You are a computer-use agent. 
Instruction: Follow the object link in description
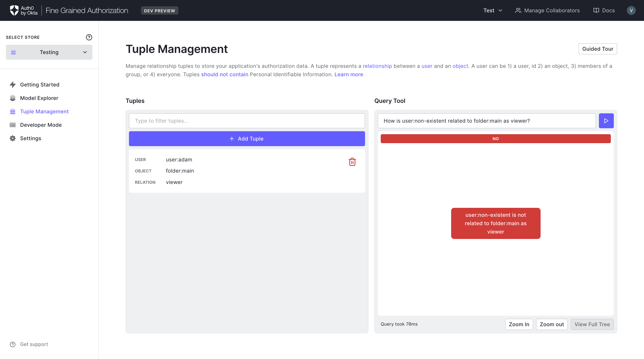pos(460,66)
